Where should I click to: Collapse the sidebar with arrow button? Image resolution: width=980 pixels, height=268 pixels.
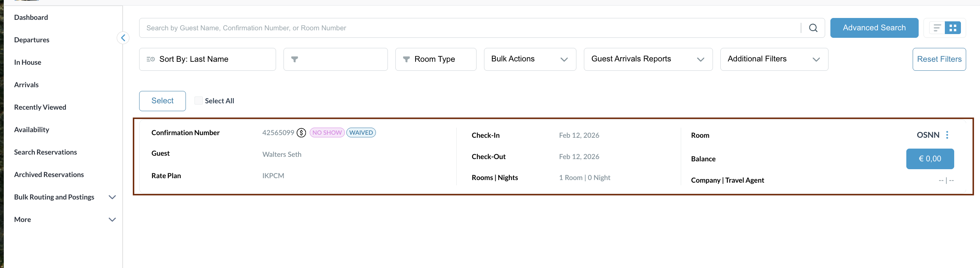click(x=123, y=38)
